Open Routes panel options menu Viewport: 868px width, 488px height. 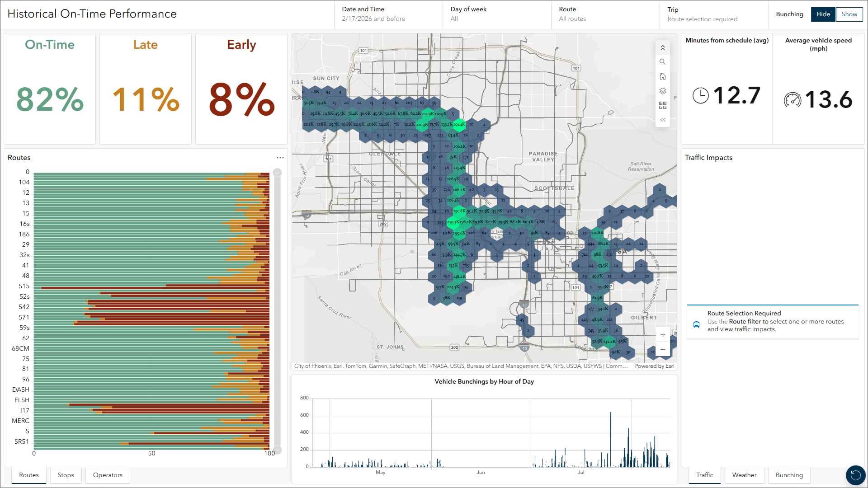(x=280, y=158)
